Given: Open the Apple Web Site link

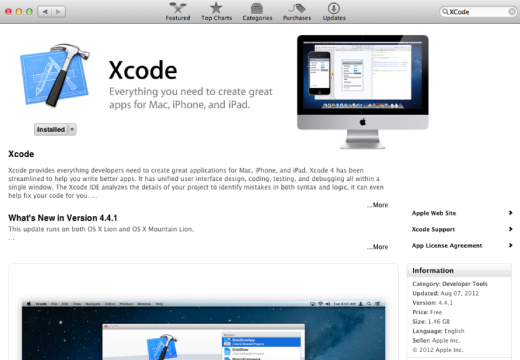Looking at the screenshot, I should 434,213.
